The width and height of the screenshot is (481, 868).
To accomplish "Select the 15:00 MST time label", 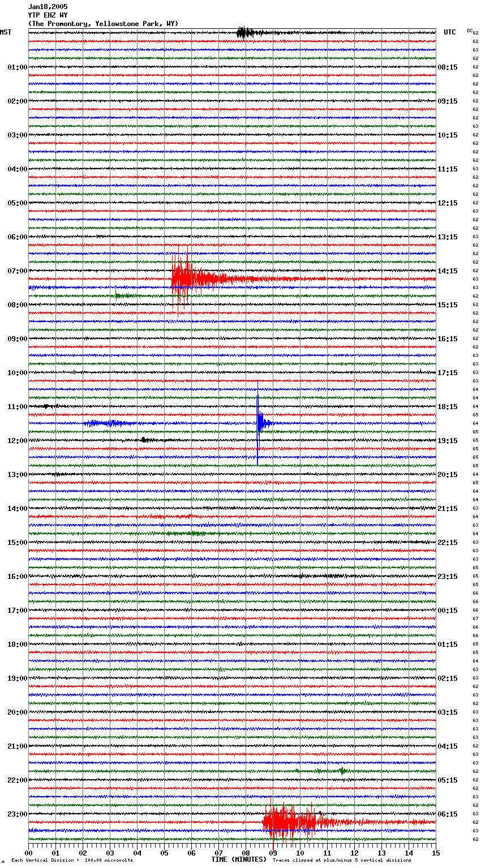I will coord(18,543).
